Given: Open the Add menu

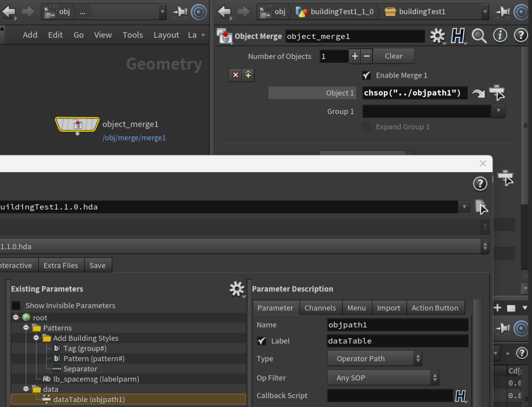Looking at the screenshot, I should coord(30,35).
